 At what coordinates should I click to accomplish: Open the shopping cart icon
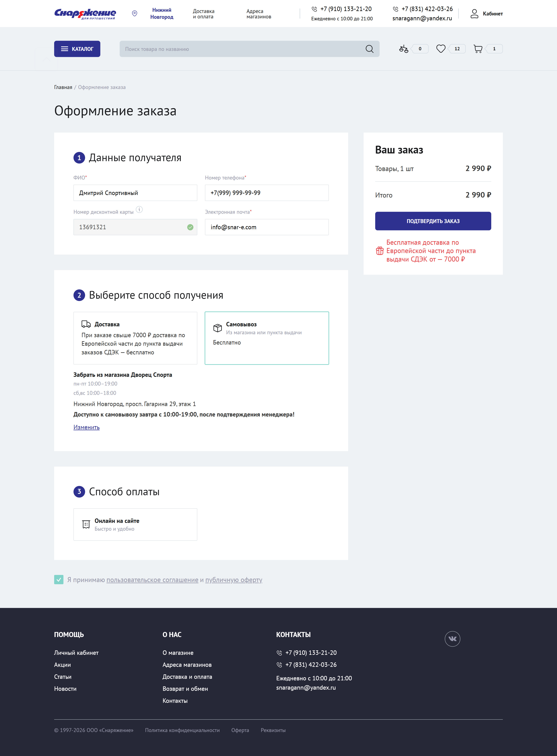coord(478,49)
